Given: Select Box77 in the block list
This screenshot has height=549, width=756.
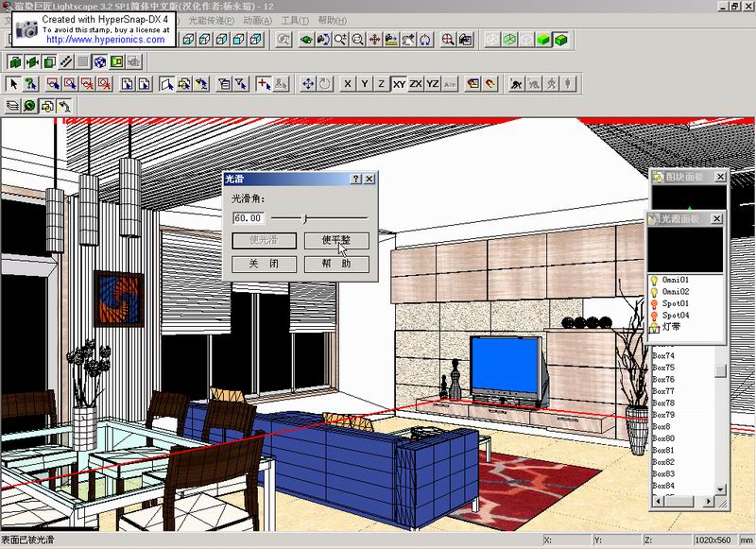Looking at the screenshot, I should tap(663, 391).
